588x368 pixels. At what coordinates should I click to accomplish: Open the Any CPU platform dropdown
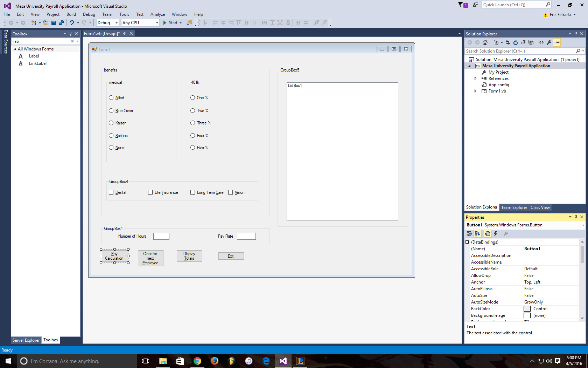(x=140, y=23)
